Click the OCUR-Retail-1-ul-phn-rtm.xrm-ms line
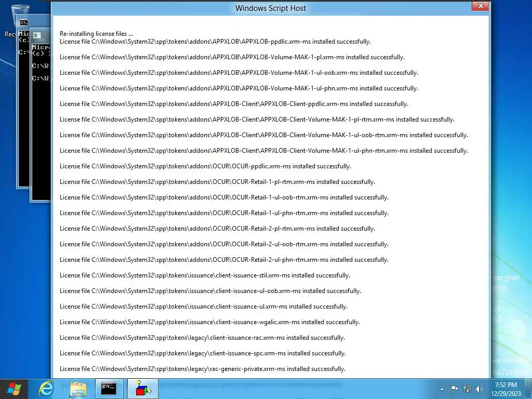 [x=224, y=213]
